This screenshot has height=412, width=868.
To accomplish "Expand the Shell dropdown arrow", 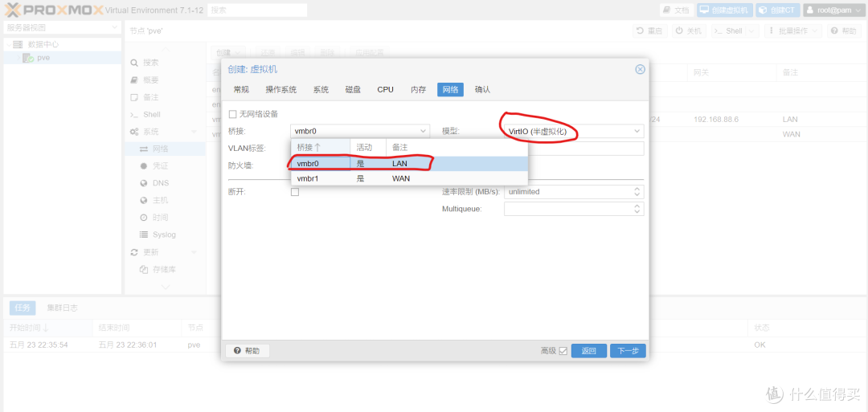I will click(x=751, y=31).
